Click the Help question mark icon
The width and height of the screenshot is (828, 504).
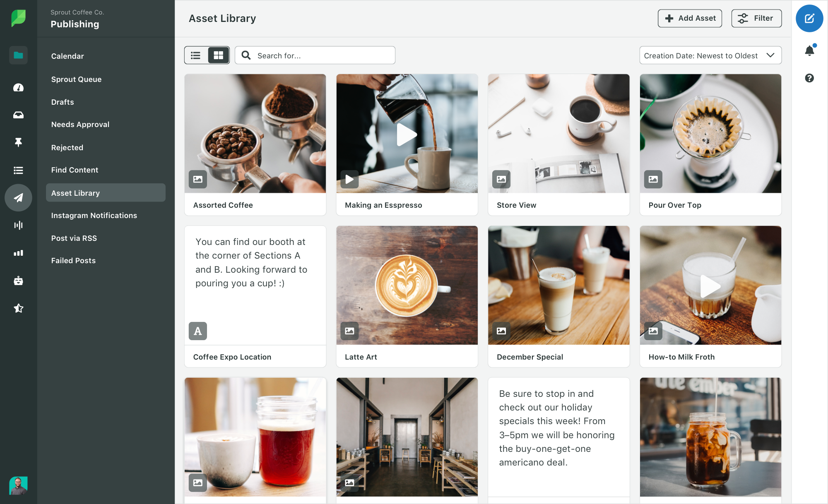tap(810, 78)
